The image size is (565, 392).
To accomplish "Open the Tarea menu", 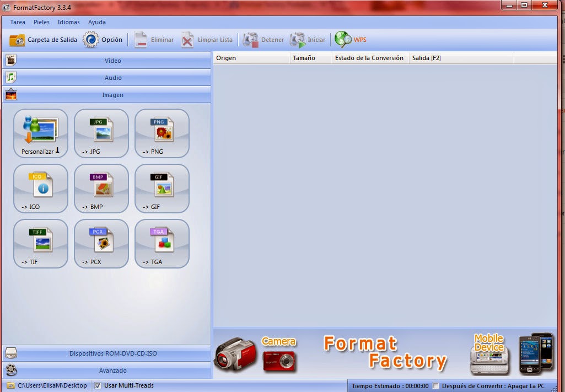I will pyautogui.click(x=18, y=22).
